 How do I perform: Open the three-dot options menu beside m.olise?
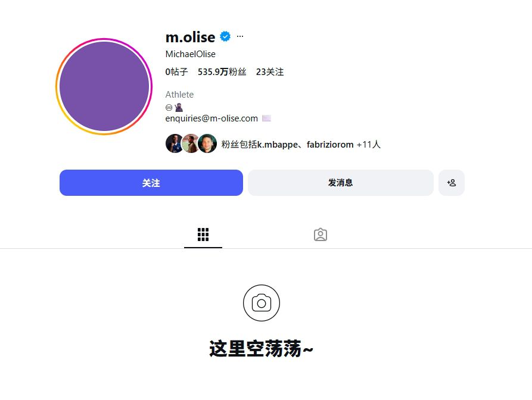(240, 36)
